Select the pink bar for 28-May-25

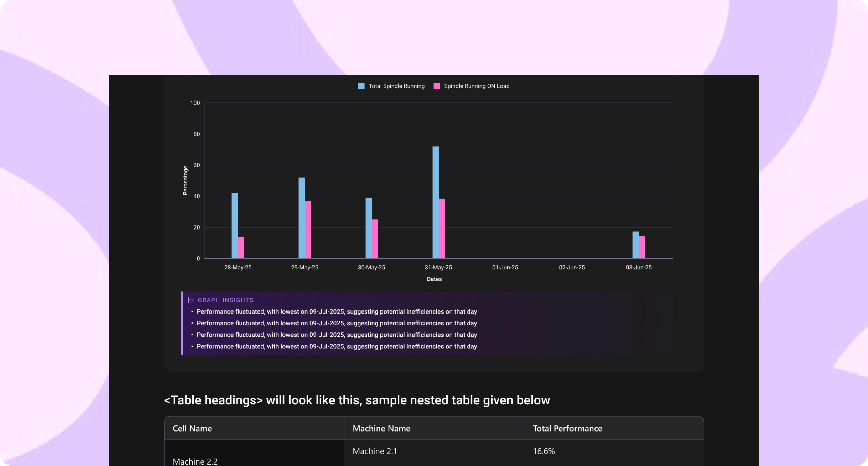[x=241, y=248]
